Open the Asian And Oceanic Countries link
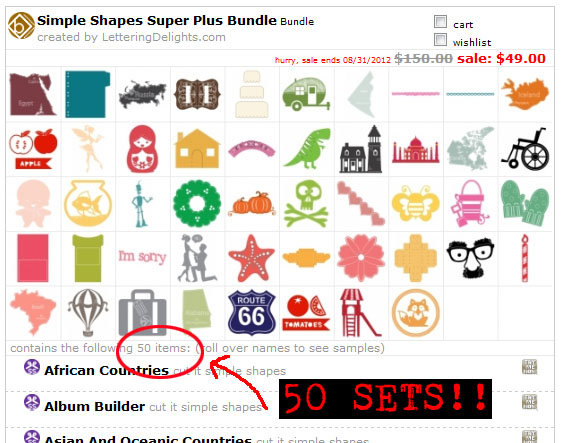 coord(148,439)
